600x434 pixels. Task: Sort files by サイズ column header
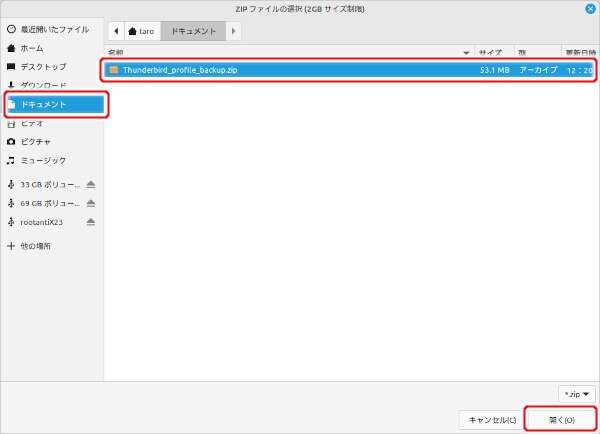pyautogui.click(x=490, y=52)
